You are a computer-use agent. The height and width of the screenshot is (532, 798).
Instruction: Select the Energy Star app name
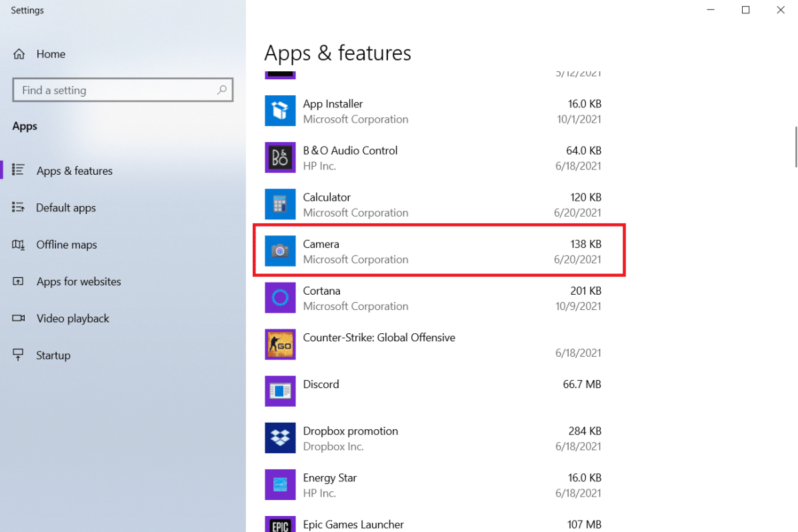click(x=330, y=478)
